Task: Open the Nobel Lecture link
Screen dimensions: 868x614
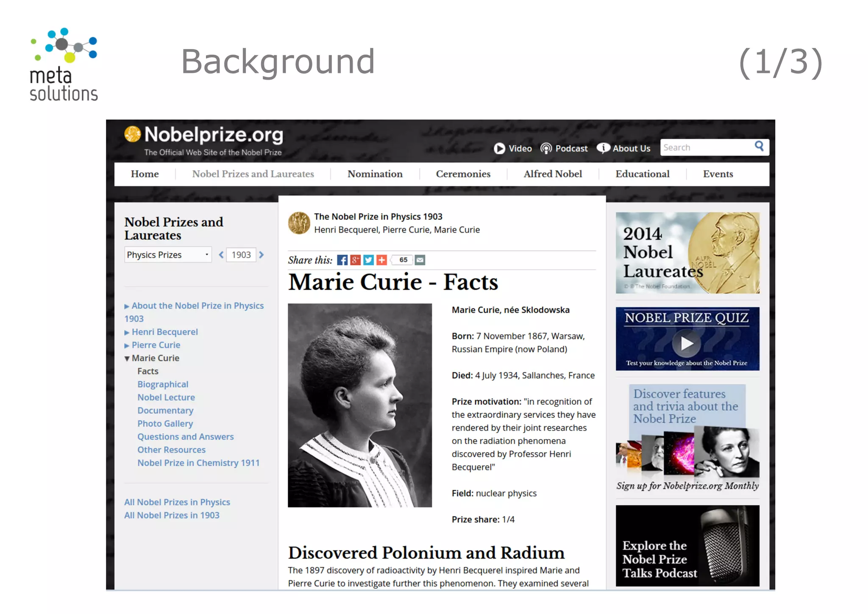Action: click(x=166, y=397)
